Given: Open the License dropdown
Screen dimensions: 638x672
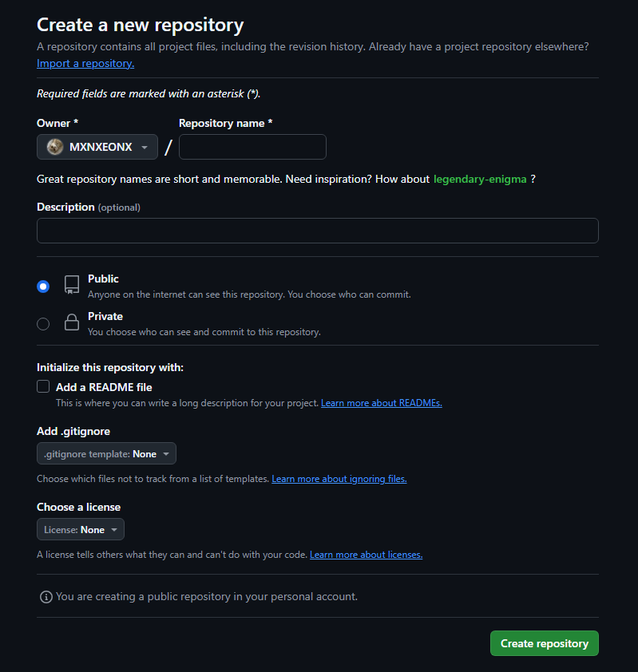Looking at the screenshot, I should [x=80, y=528].
